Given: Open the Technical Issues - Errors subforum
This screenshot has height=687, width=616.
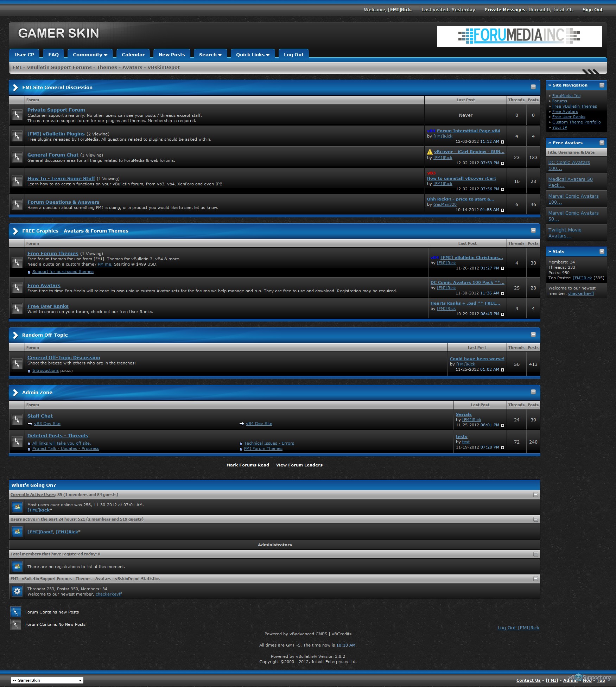Looking at the screenshot, I should pyautogui.click(x=269, y=443).
